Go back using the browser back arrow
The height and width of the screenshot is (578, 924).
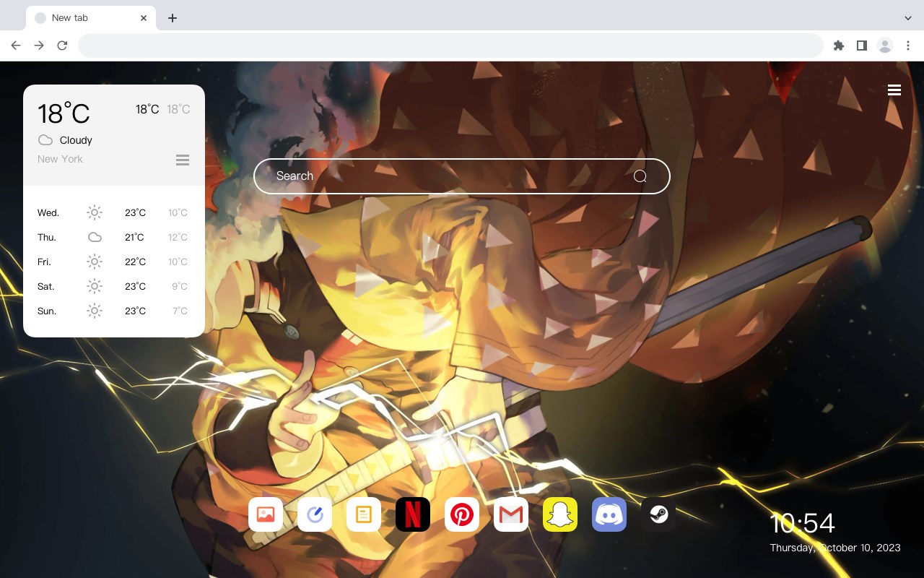pos(16,46)
